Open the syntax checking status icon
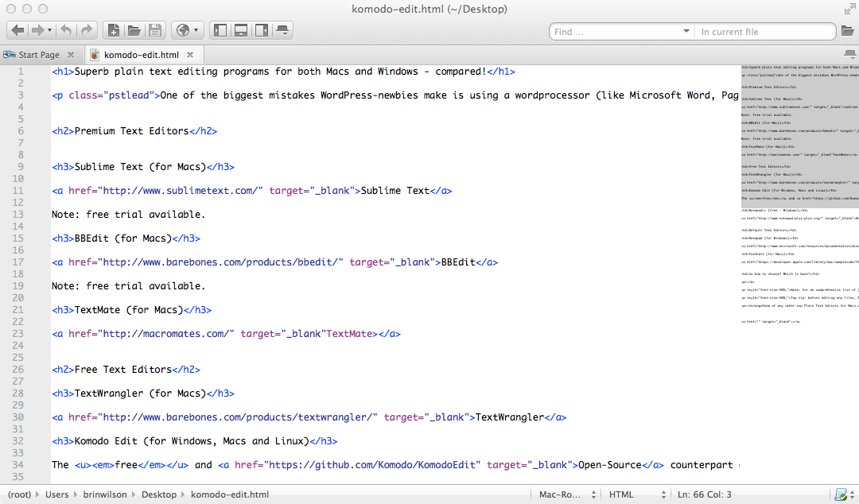Screen dimensions: 859x504 (841, 494)
